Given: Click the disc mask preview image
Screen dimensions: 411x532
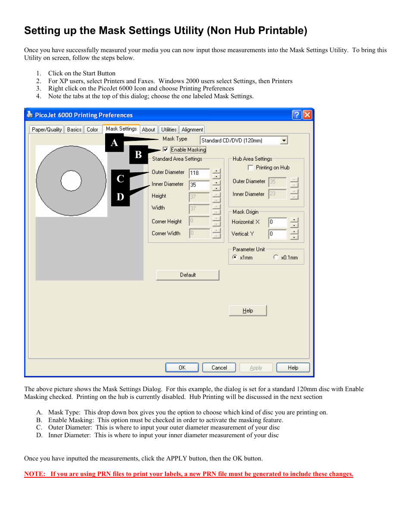Looking at the screenshot, I should point(71,181).
